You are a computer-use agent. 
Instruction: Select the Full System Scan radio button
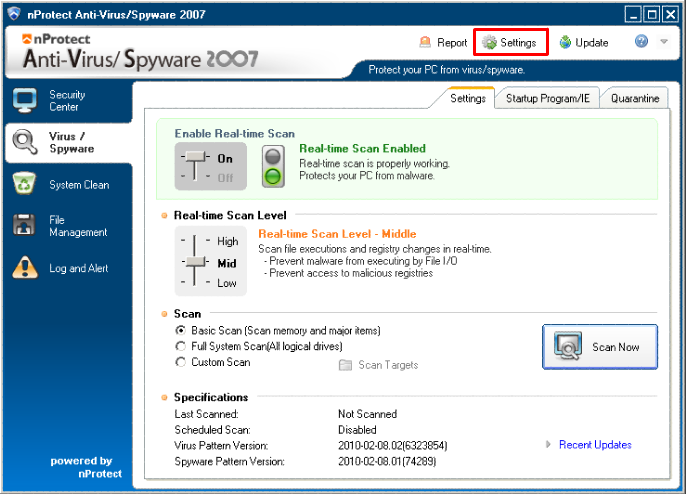(x=180, y=346)
